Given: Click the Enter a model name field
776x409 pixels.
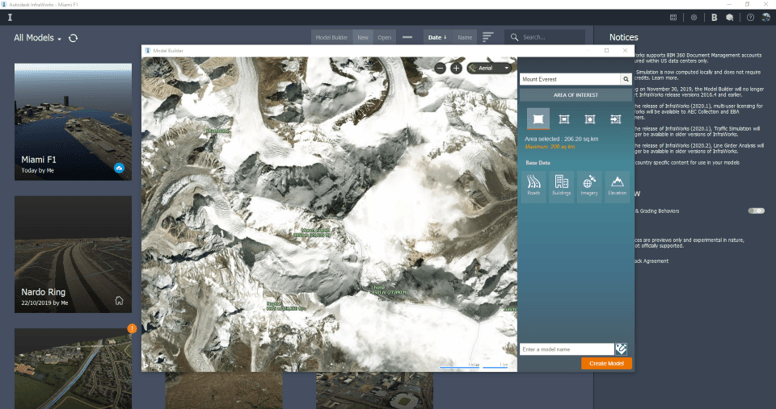Looking at the screenshot, I should [x=567, y=349].
